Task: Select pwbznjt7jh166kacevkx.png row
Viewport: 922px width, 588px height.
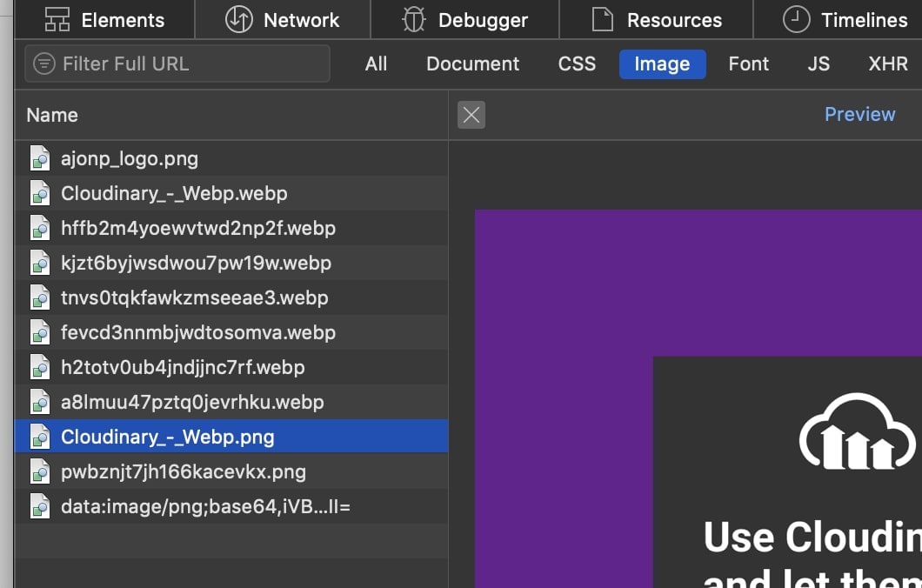Action: [x=231, y=471]
